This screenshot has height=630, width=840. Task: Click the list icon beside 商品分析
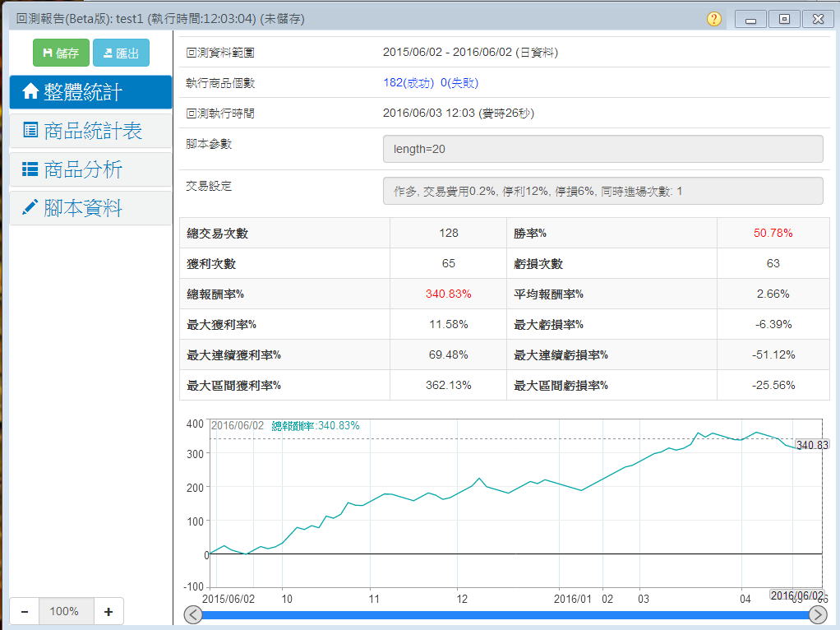[x=30, y=169]
